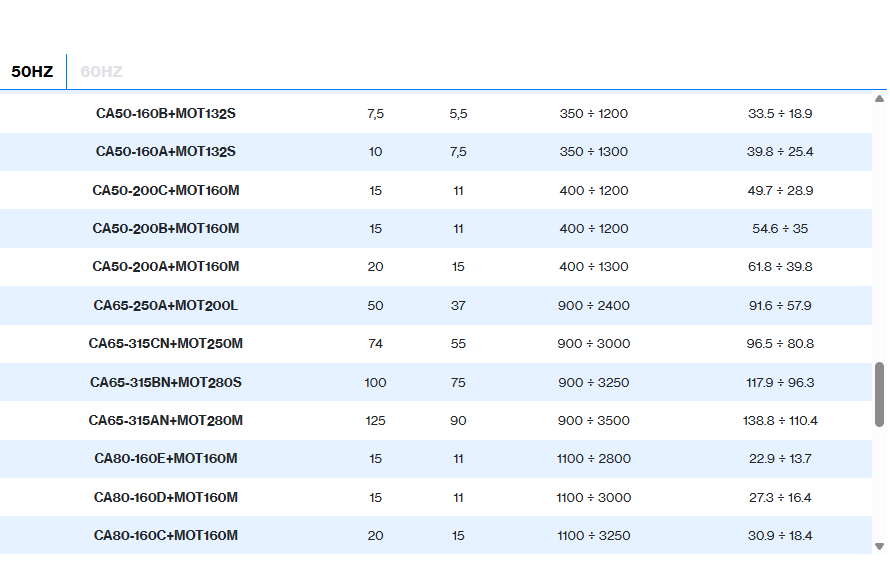This screenshot has width=890, height=565.
Task: Click the CA65-250A+MOT200L model name
Action: tap(166, 305)
